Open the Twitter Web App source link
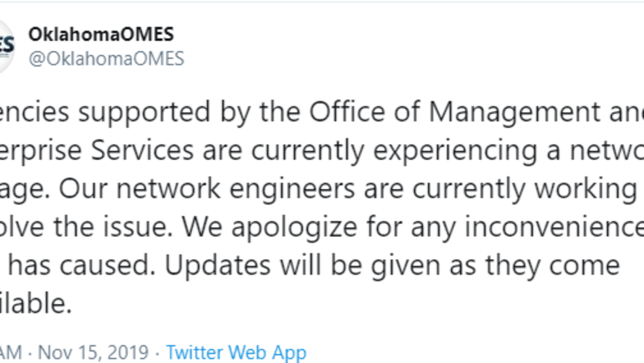Viewport: 644px width, 363px height. tap(236, 353)
